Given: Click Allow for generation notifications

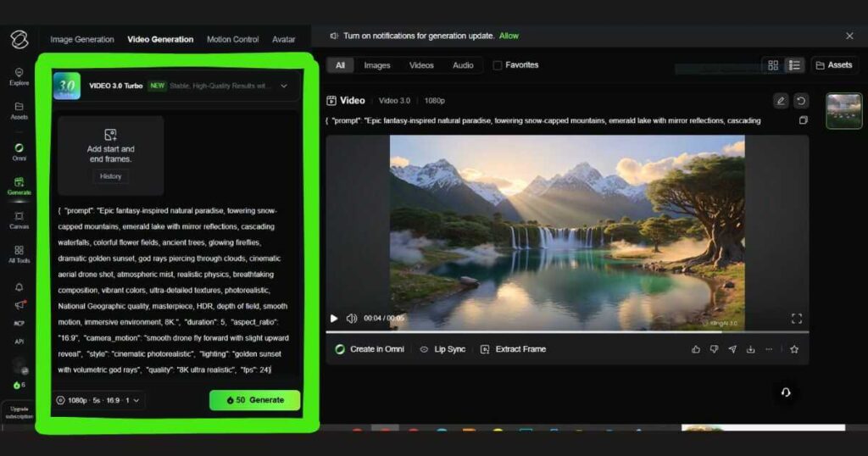Looking at the screenshot, I should [509, 36].
